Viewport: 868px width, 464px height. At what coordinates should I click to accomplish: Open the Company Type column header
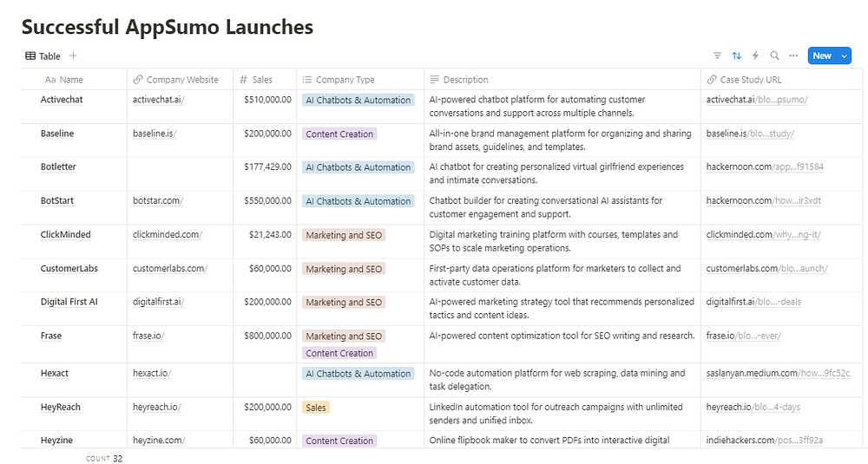360,80
